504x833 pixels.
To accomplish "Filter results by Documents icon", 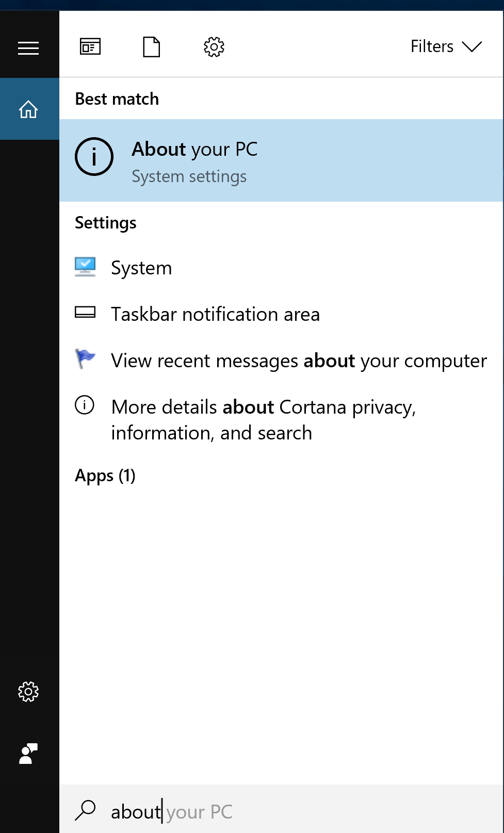I will click(151, 47).
